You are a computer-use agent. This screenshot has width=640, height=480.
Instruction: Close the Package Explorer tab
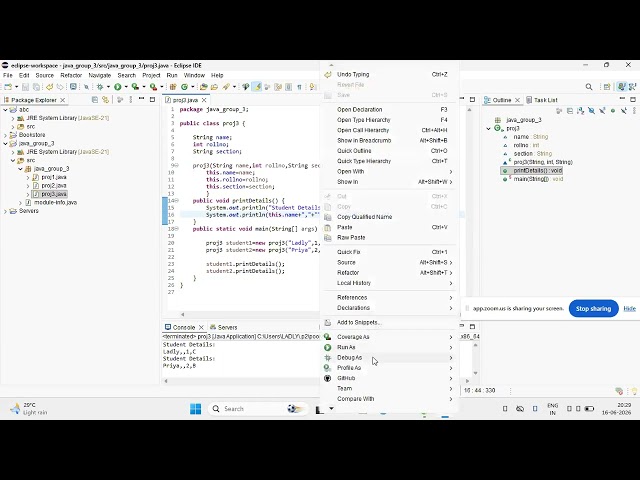[62, 100]
